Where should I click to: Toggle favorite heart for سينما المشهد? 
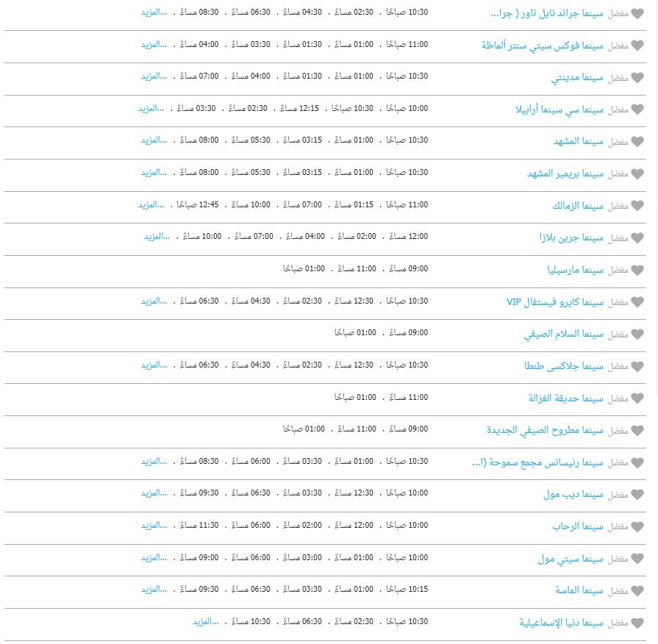637,142
